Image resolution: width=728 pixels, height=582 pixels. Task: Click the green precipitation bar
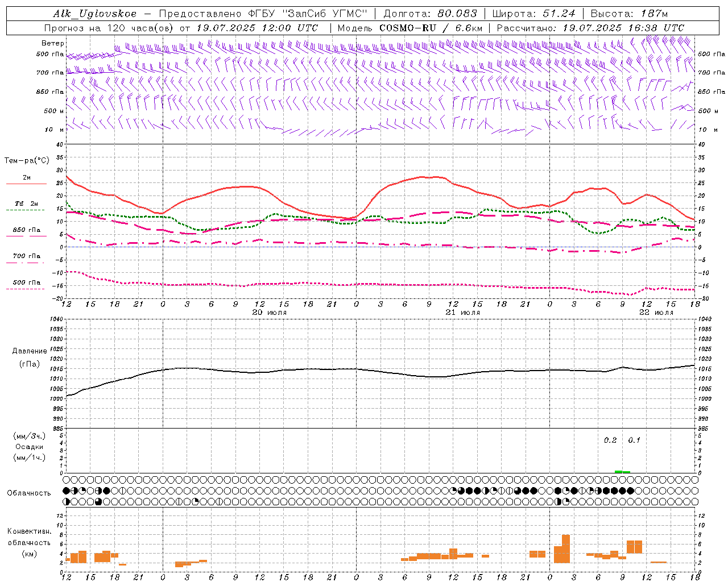(x=622, y=472)
